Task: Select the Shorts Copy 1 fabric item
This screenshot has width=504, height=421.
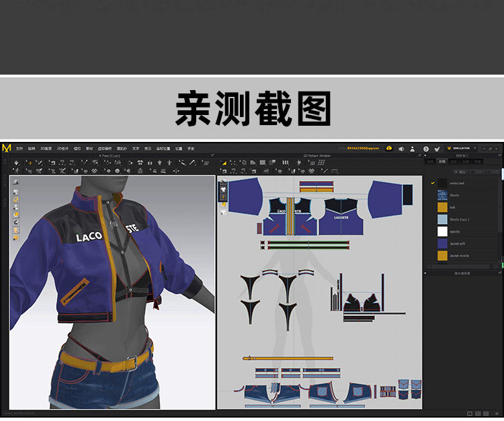Action: [460, 219]
